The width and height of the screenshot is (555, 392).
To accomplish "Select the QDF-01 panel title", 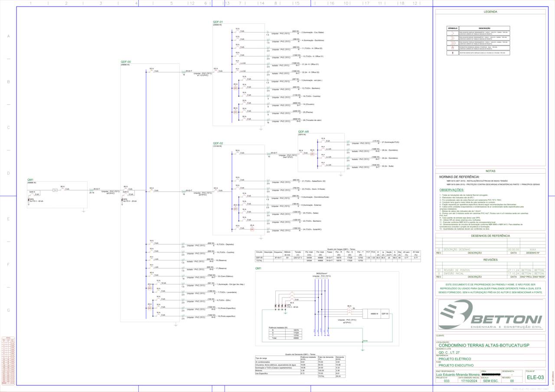I will coord(218,22).
